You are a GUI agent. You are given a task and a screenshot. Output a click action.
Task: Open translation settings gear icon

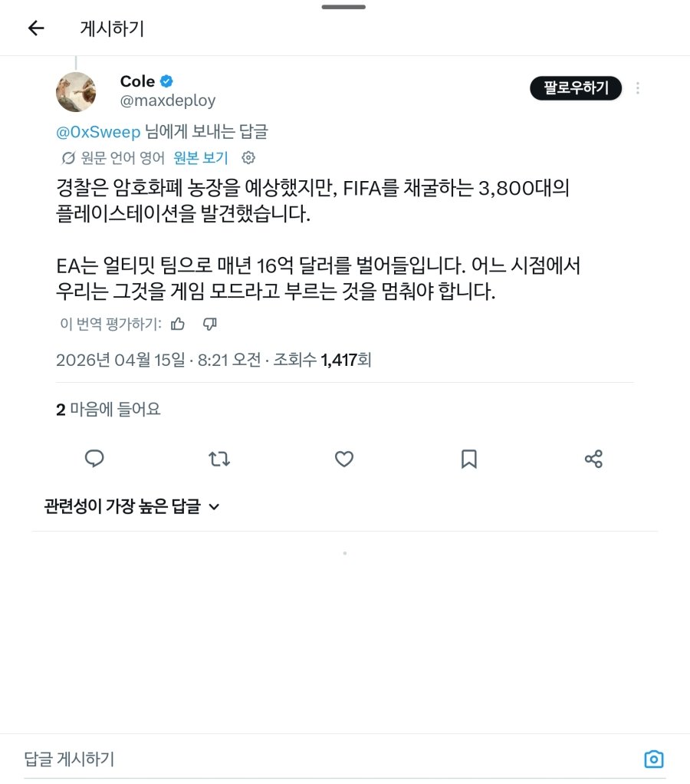pyautogui.click(x=248, y=158)
